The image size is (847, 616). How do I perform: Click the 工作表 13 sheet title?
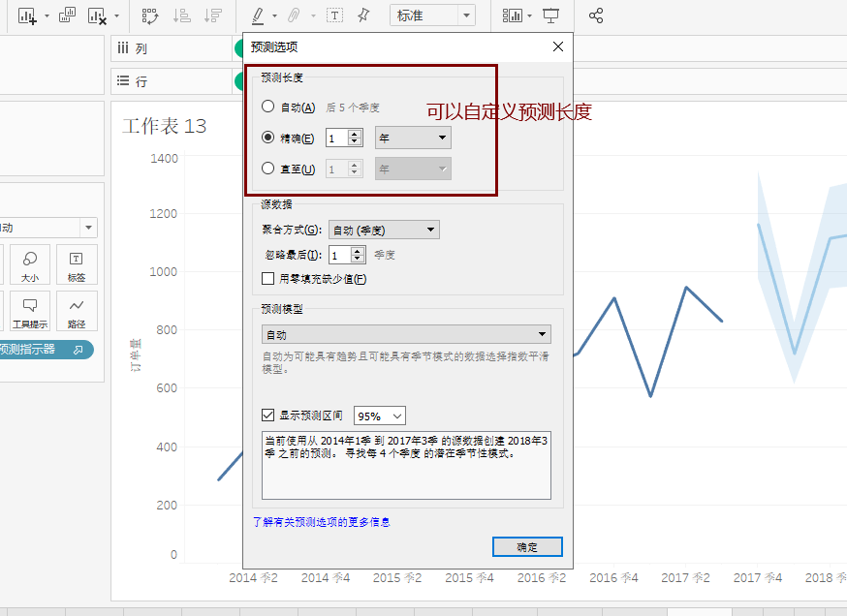coord(164,126)
